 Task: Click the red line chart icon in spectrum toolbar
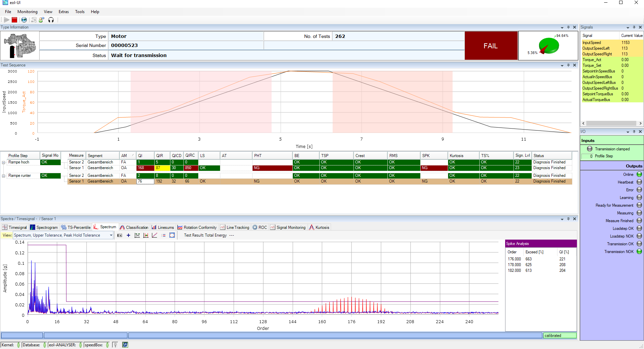155,236
